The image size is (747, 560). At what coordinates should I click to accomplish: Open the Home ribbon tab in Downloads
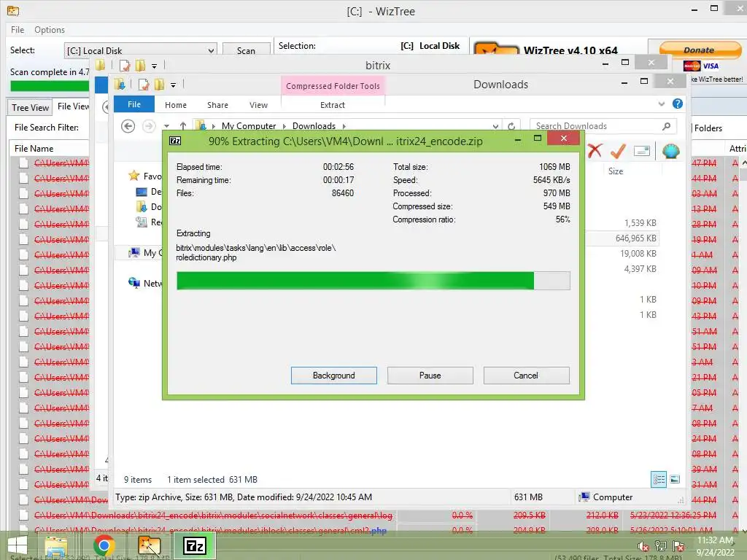(x=175, y=105)
